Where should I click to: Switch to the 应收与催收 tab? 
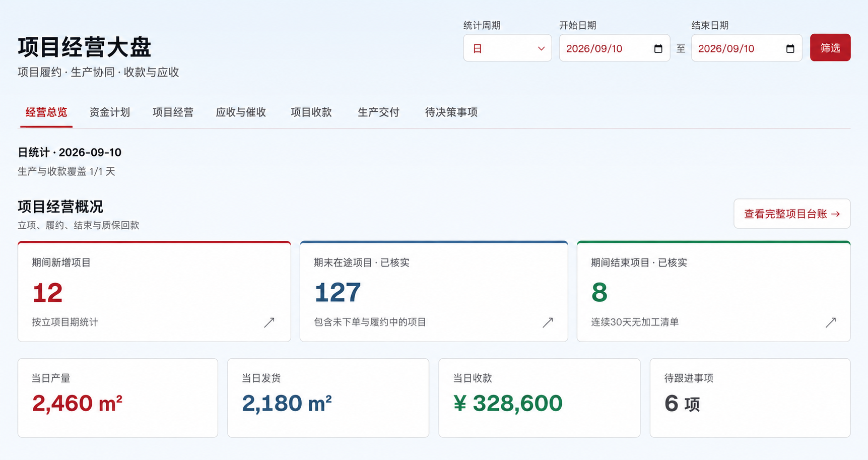[x=241, y=112]
